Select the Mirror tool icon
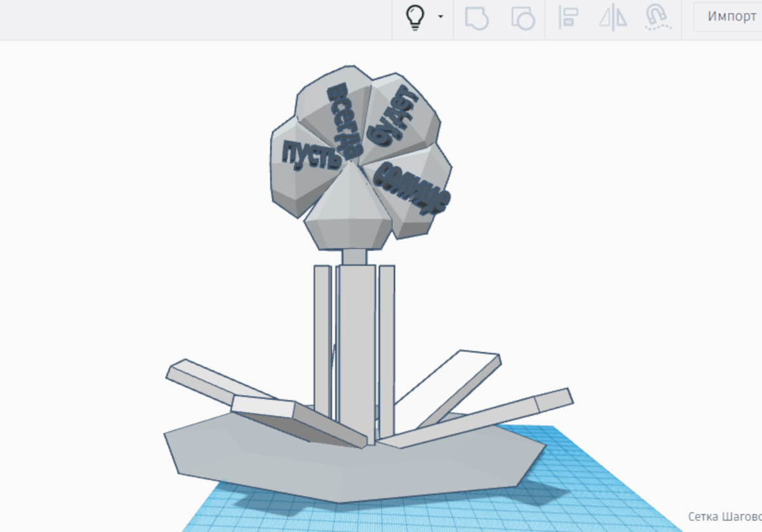The height and width of the screenshot is (532, 762). click(613, 18)
